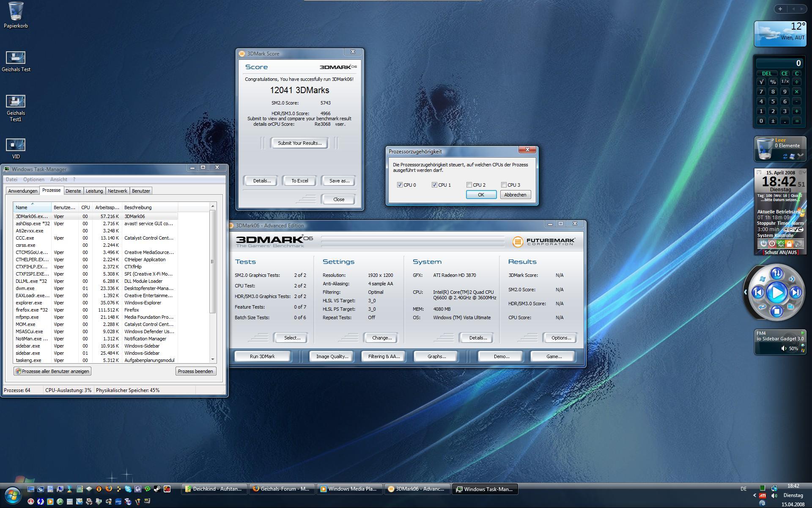Screen dimensions: 812x508
Task: Select the 3DMark06.exe process row
Action: [96, 216]
